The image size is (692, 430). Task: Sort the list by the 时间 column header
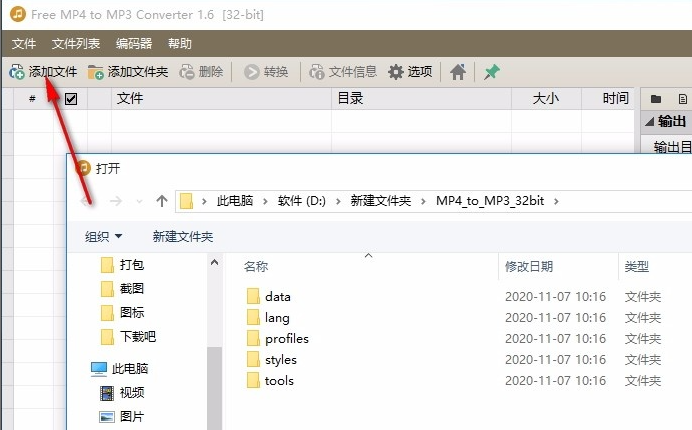tap(608, 98)
